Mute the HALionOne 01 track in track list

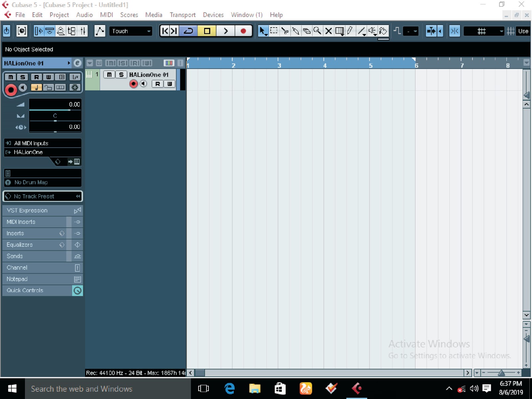(x=109, y=74)
